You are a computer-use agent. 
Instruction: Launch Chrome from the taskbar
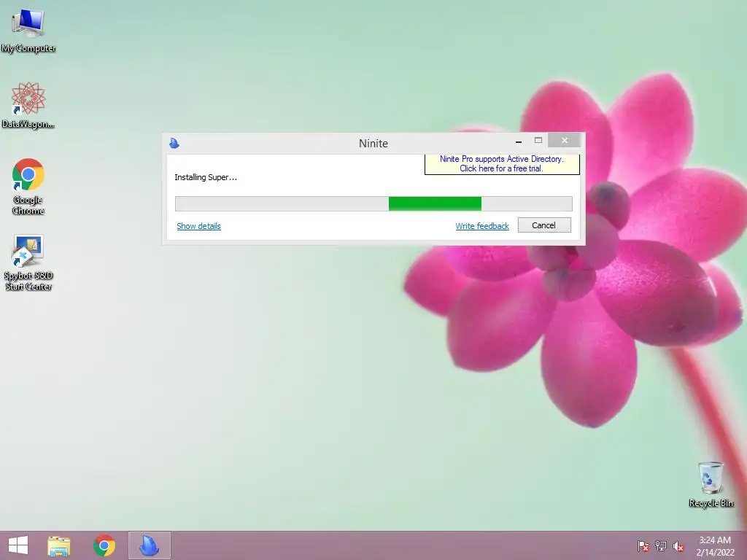point(104,545)
